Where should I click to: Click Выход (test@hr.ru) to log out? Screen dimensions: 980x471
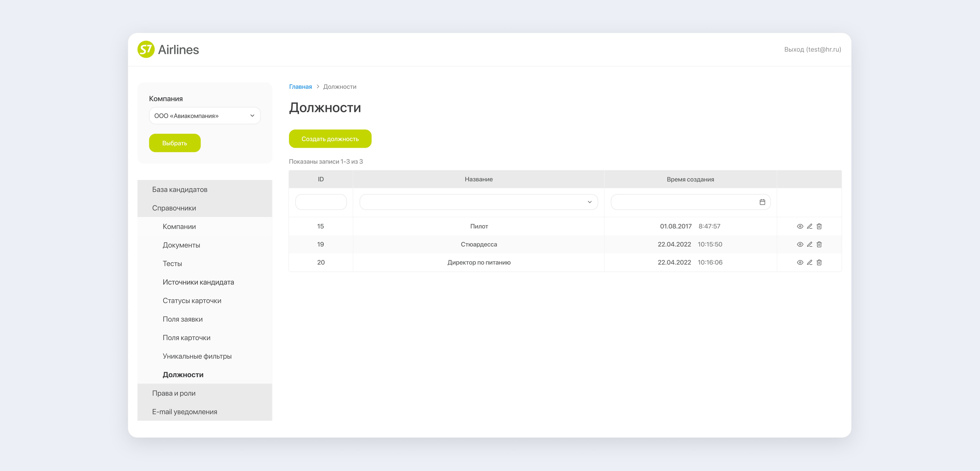pos(812,49)
